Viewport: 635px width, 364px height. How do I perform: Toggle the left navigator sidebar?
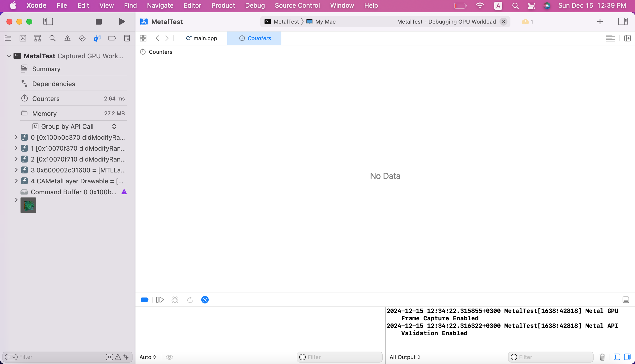click(x=48, y=22)
